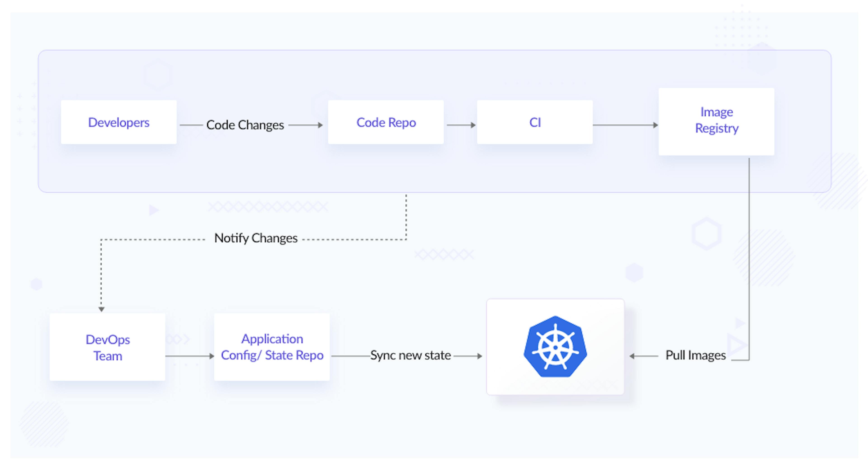The image size is (868, 467).
Task: Click arrowhead after Sync new state
Action: pos(480,356)
